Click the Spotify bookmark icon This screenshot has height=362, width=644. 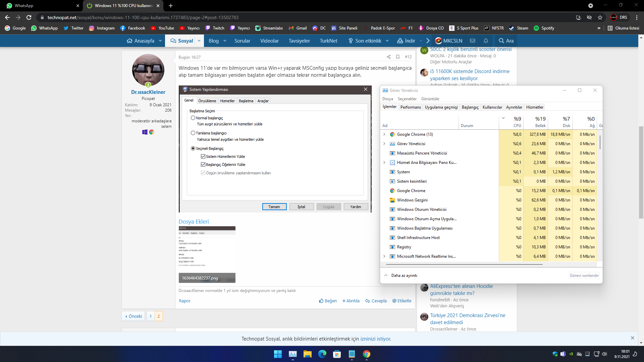click(536, 28)
